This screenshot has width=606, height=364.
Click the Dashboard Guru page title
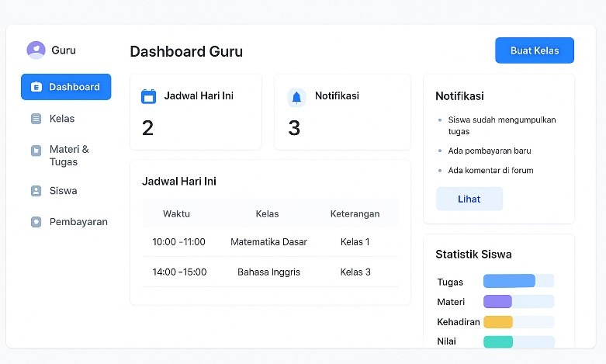click(186, 51)
